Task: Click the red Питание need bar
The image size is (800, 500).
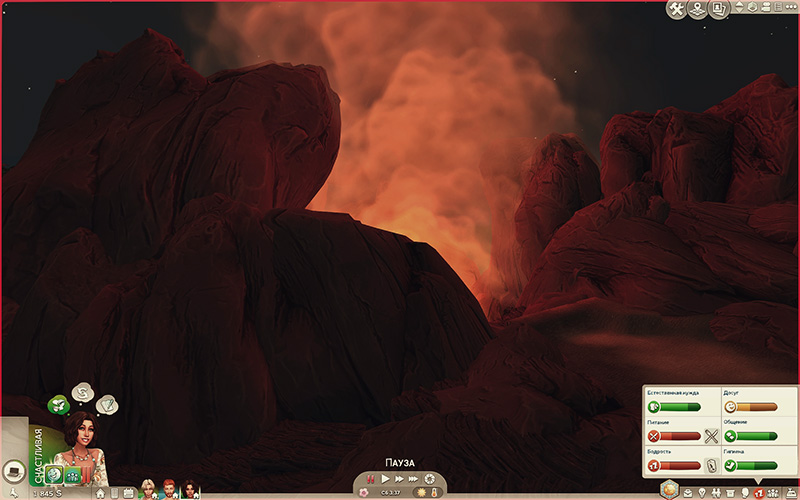Action: (x=674, y=436)
